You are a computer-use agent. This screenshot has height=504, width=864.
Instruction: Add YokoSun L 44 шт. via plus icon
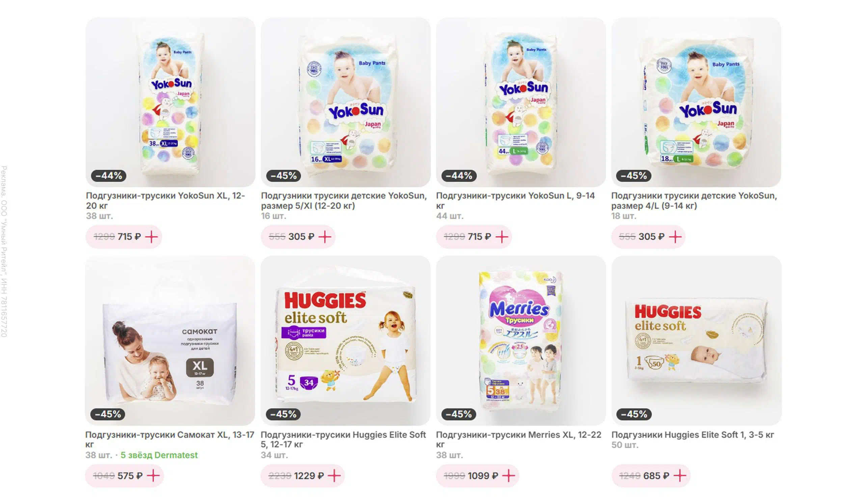(502, 237)
